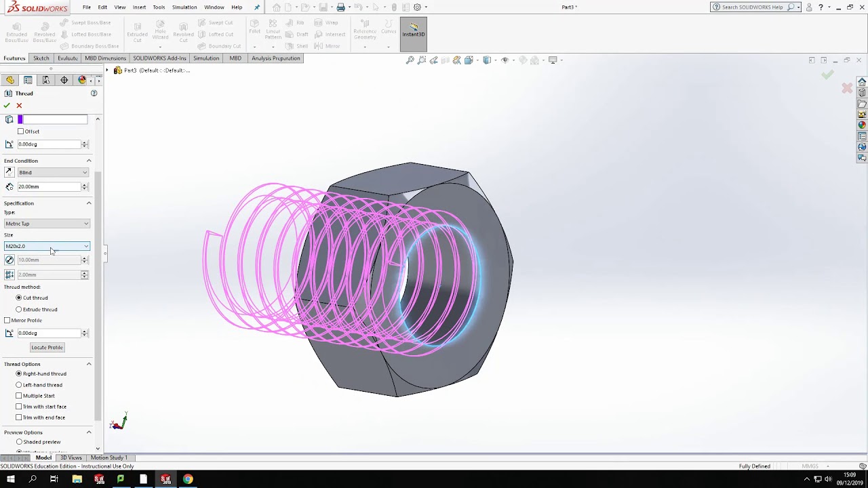This screenshot has width=868, height=488.
Task: Open the Insert menu
Action: click(139, 7)
